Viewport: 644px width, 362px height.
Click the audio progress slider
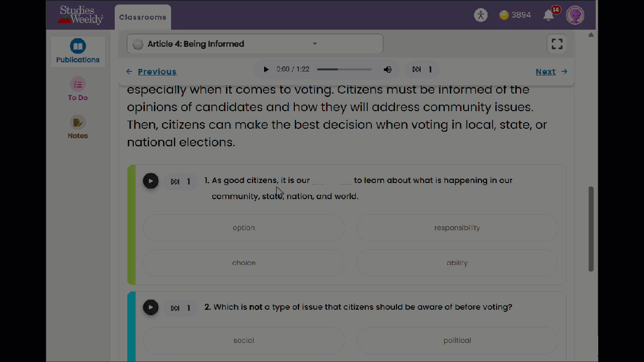344,69
